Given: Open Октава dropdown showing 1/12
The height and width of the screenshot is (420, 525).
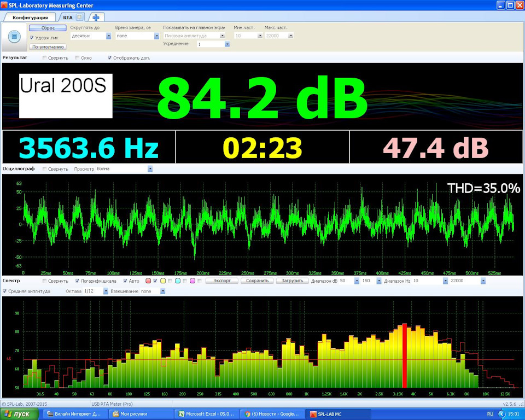Looking at the screenshot, I should [x=106, y=291].
